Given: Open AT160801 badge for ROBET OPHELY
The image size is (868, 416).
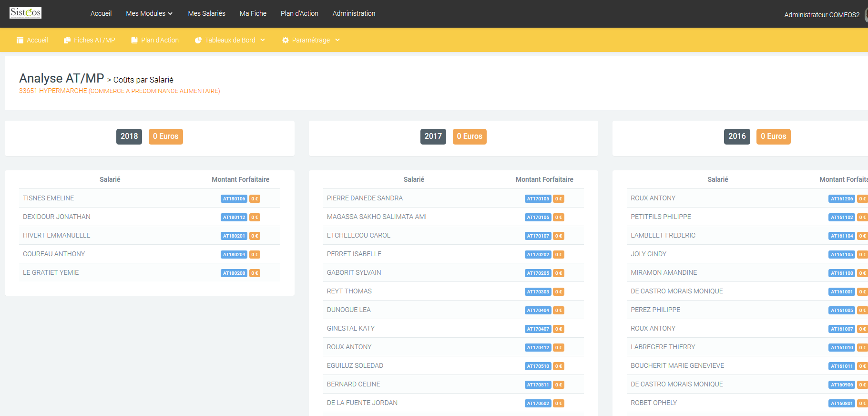Looking at the screenshot, I should pos(842,404).
